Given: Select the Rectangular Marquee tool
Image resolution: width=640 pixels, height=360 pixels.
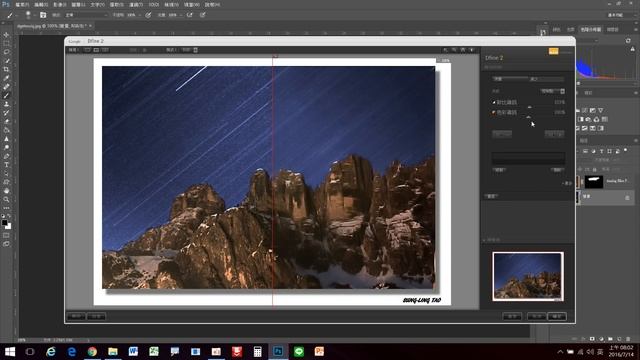Looking at the screenshot, I should point(6,44).
